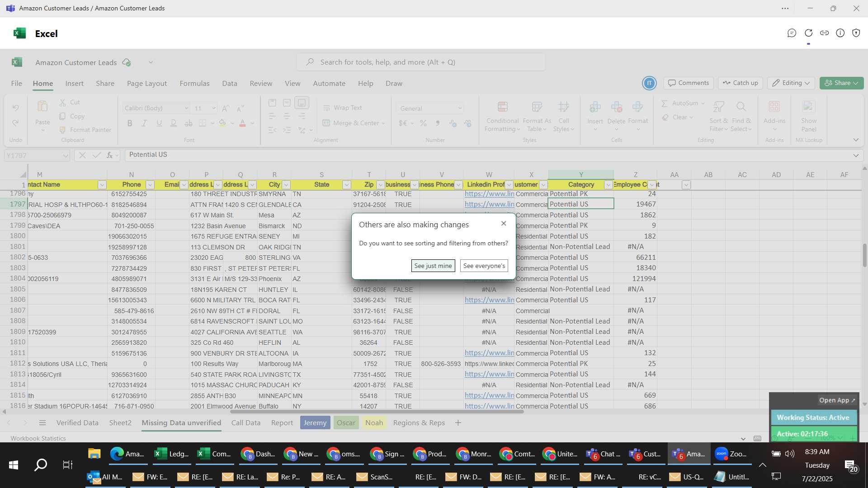Toggle strikethrough formatting
This screenshot has width=868, height=488.
(x=189, y=123)
